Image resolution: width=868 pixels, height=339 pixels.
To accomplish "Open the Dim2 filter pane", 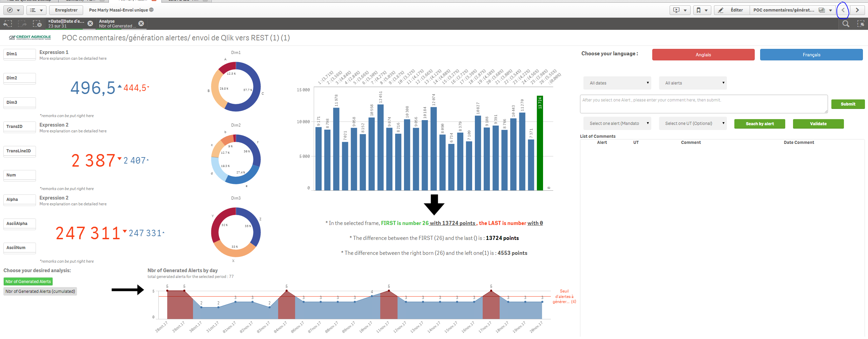I will tap(20, 78).
